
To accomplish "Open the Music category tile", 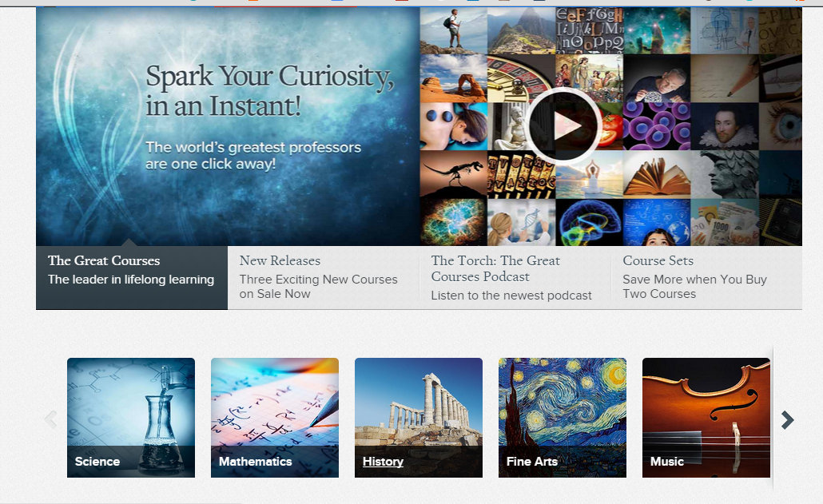I will pyautogui.click(x=706, y=417).
